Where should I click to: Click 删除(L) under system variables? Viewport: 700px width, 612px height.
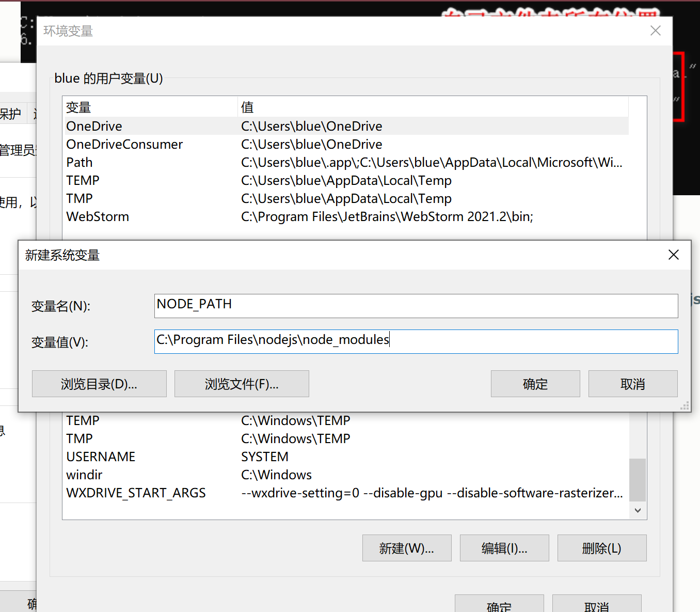(602, 548)
